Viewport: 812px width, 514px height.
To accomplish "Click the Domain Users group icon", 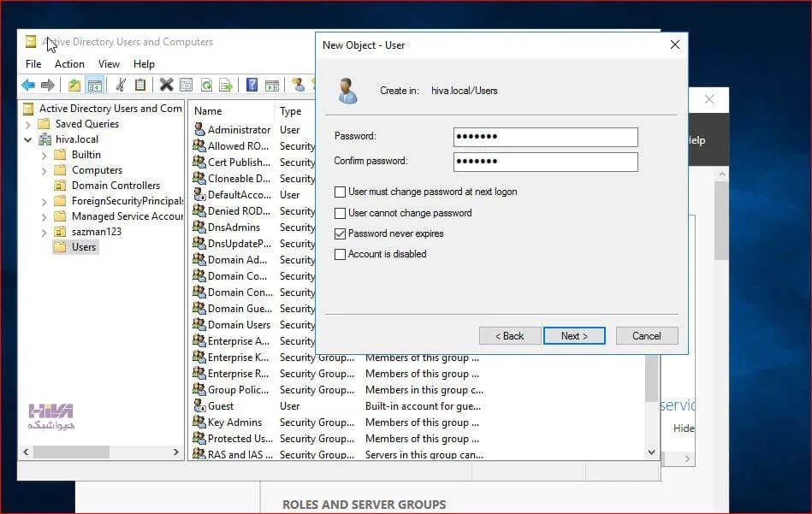I will click(199, 324).
